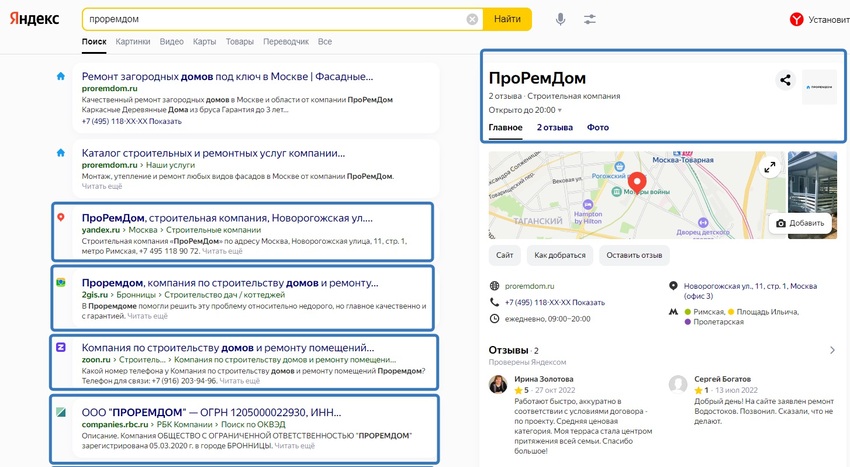
Task: Expand the map to fullscreen
Action: tap(770, 168)
